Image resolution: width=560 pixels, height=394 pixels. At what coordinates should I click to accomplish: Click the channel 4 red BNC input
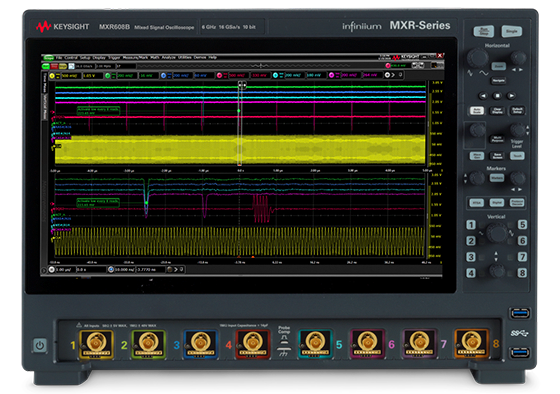[252, 343]
